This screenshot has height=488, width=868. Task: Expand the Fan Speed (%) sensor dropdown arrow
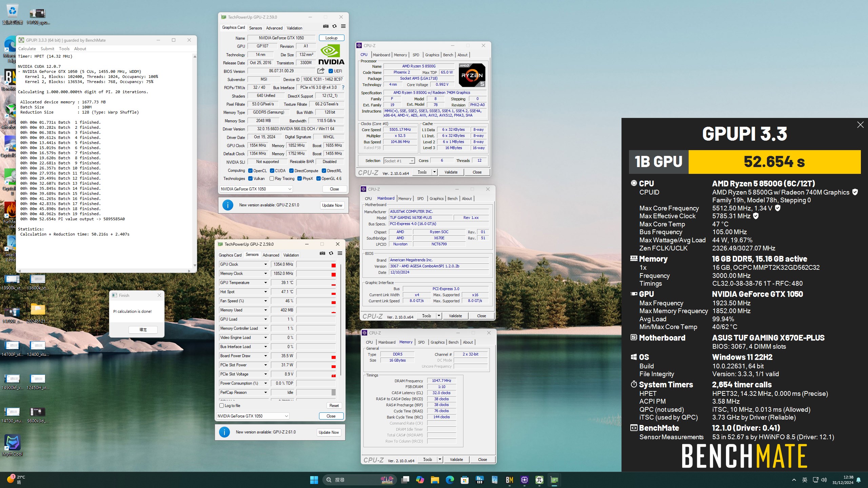pyautogui.click(x=265, y=301)
